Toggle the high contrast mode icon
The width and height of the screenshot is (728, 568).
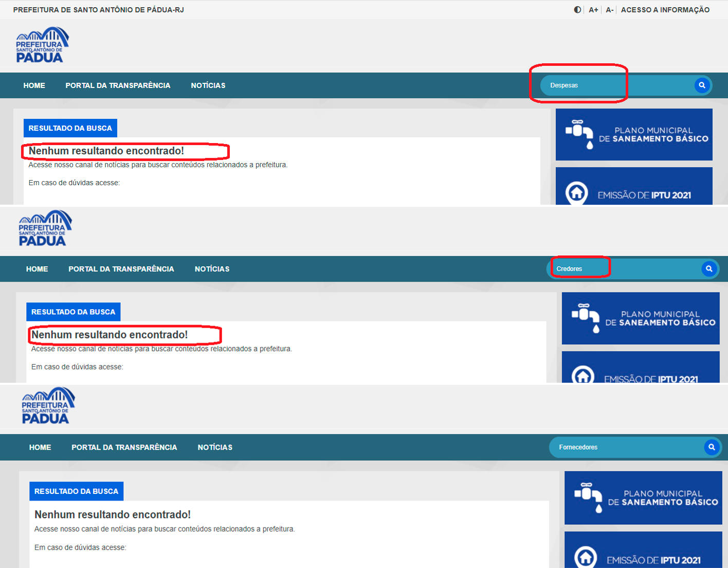point(577,9)
